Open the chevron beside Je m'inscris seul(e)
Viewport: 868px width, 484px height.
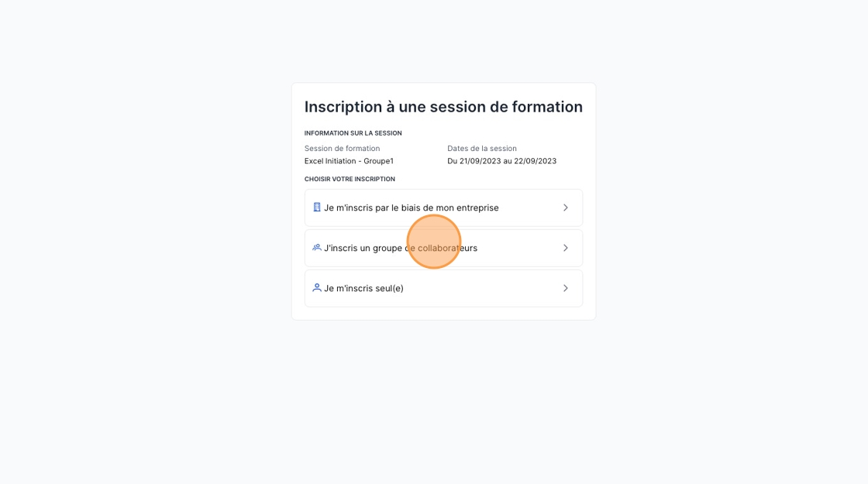click(565, 288)
